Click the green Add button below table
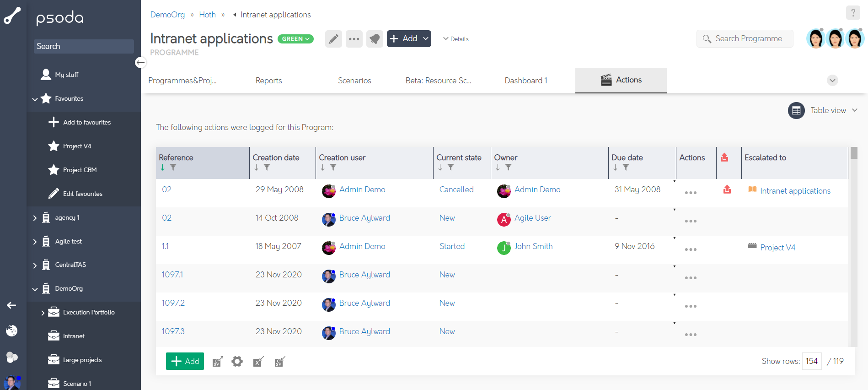 pos(185,361)
